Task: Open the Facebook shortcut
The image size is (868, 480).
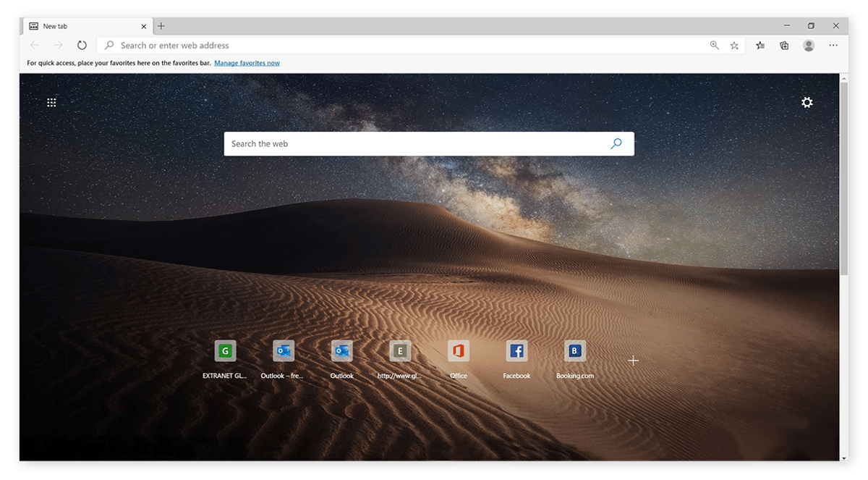Action: [516, 351]
